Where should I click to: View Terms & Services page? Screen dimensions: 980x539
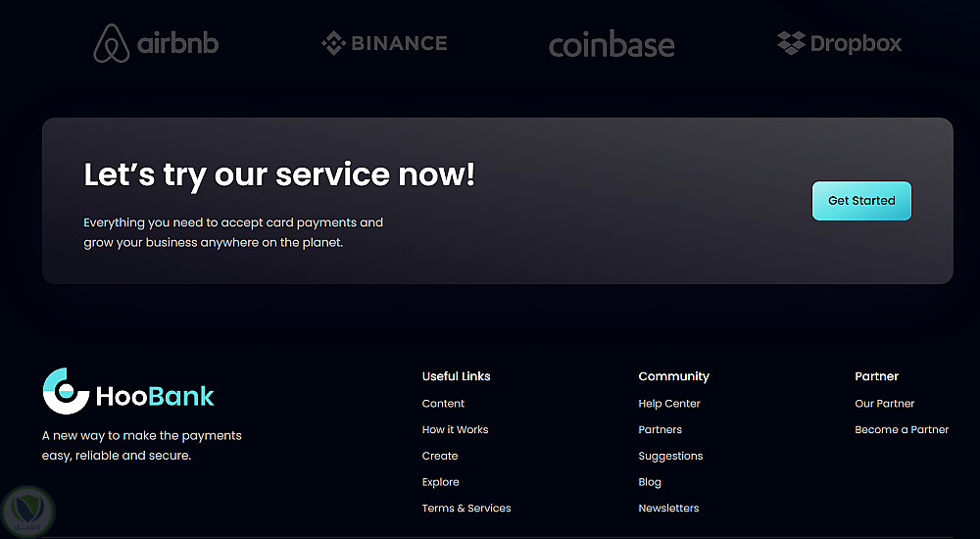point(466,509)
